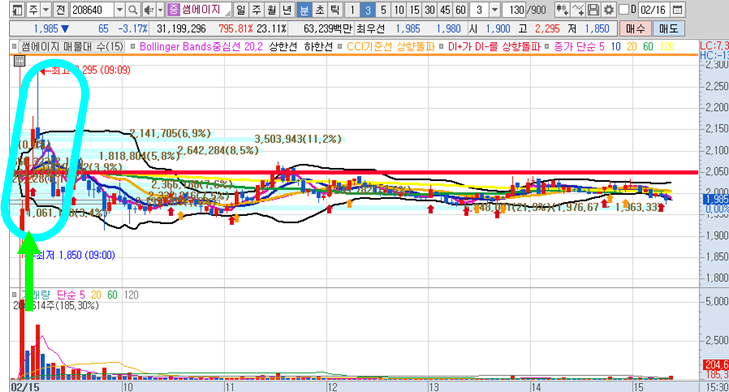Choose the 15-minute interval button

[x=414, y=9]
